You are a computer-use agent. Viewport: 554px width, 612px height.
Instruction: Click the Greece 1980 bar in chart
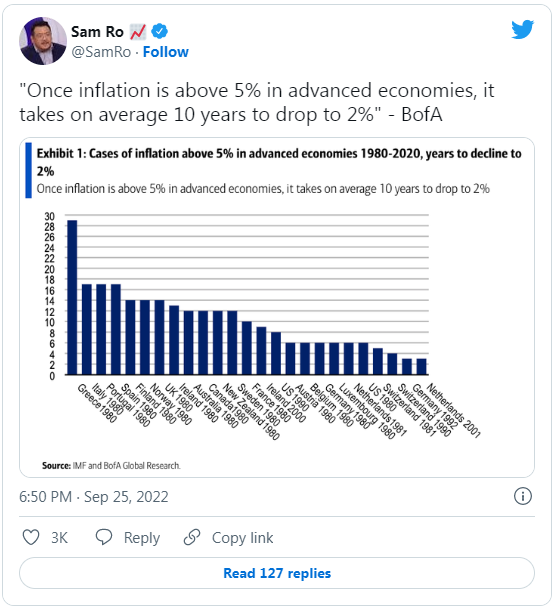pos(72,297)
